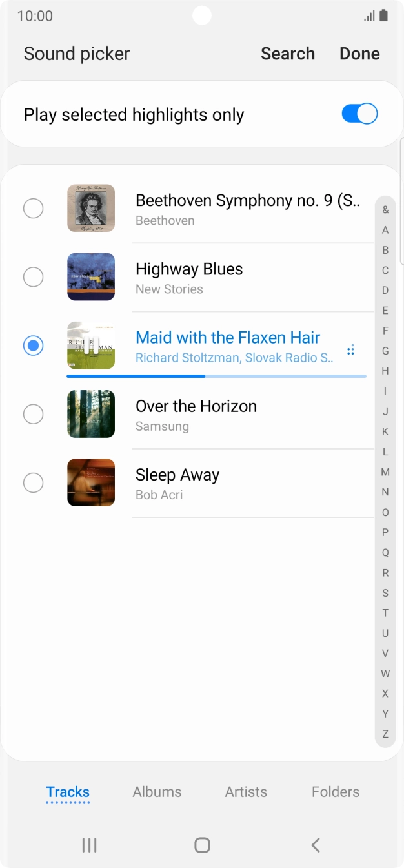Open Beethoven Symphony album art thumbnail
Viewport: 404px width, 868px height.
click(x=91, y=209)
